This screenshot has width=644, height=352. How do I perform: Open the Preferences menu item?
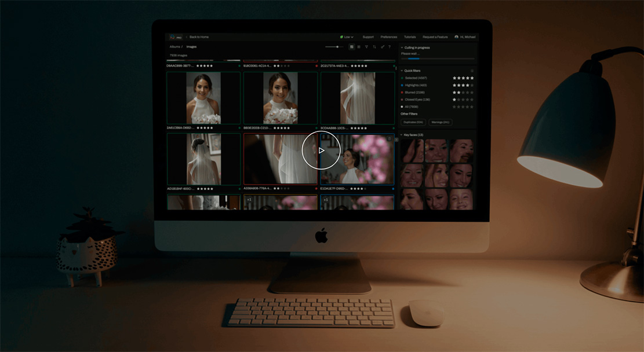pos(389,36)
